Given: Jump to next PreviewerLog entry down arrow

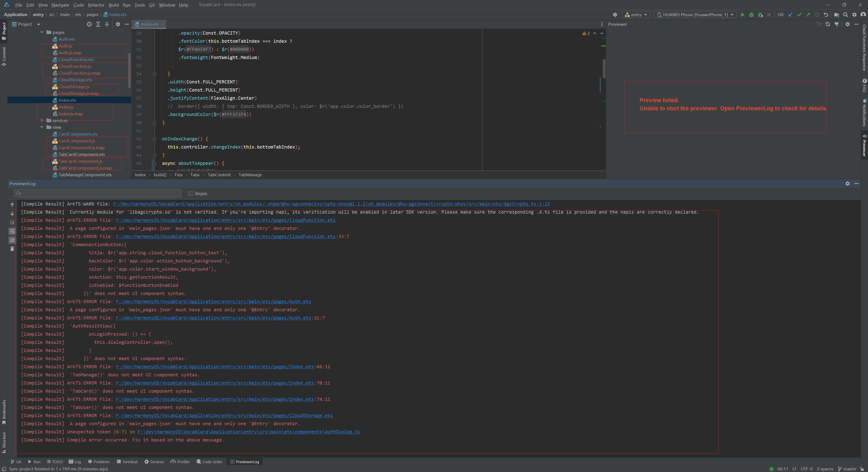Looking at the screenshot, I should [12, 213].
